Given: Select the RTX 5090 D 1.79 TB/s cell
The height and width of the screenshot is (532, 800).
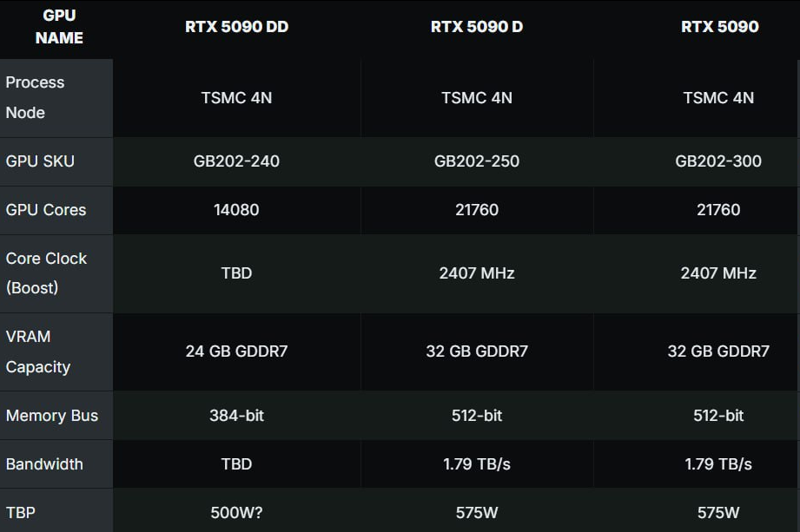Looking at the screenshot, I should 477,464.
